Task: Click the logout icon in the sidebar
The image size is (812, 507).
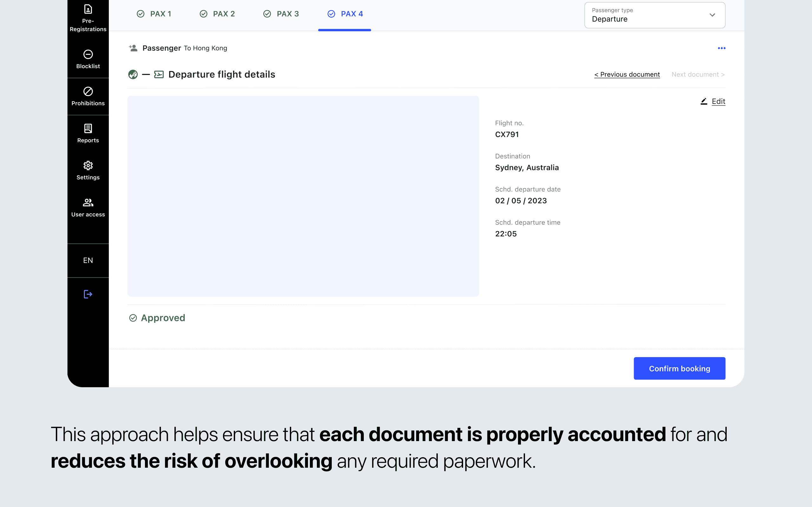Action: pos(88,294)
